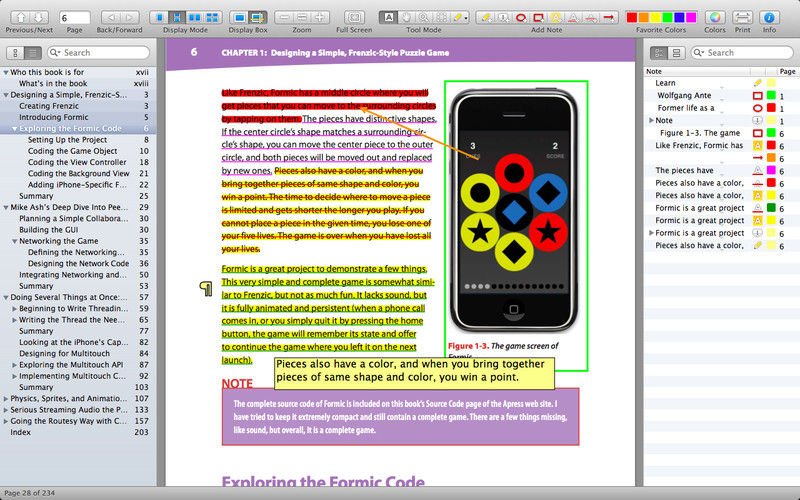Image resolution: width=800 pixels, height=500 pixels.
Task: Add a highlight note
Action: tap(556, 17)
